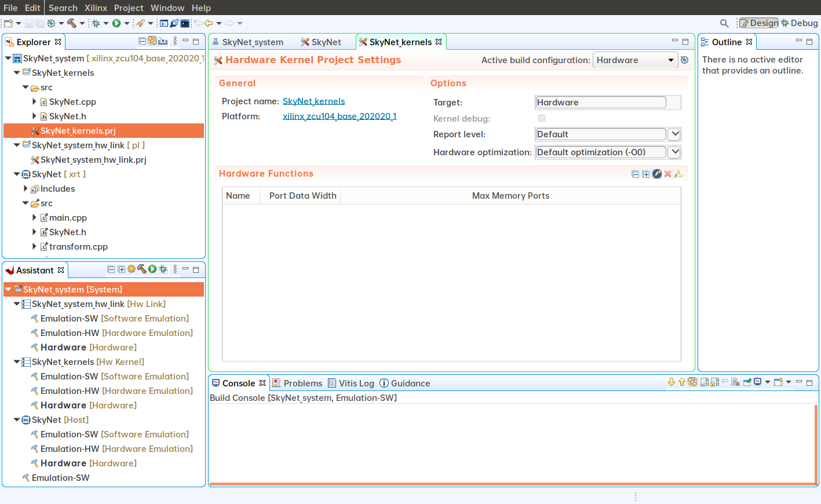Open the File menu
Screen dimensions: 821x504
point(10,8)
